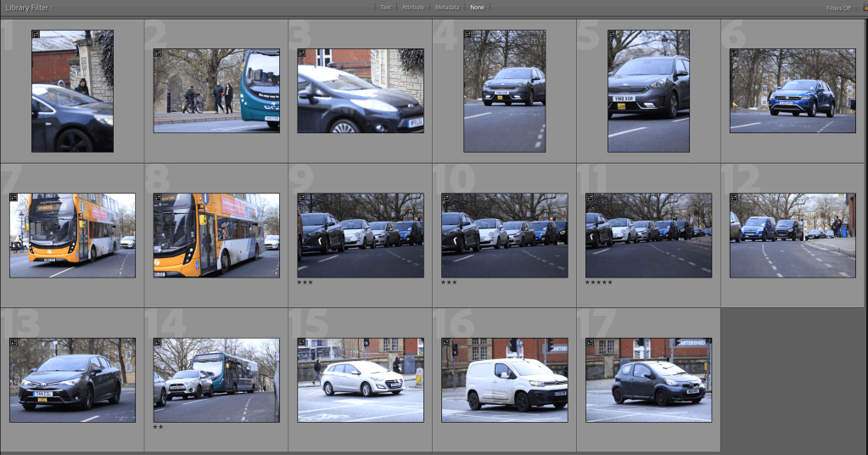The image size is (868, 455).
Task: Click the two-star rating under photo 14
Action: pyautogui.click(x=158, y=427)
